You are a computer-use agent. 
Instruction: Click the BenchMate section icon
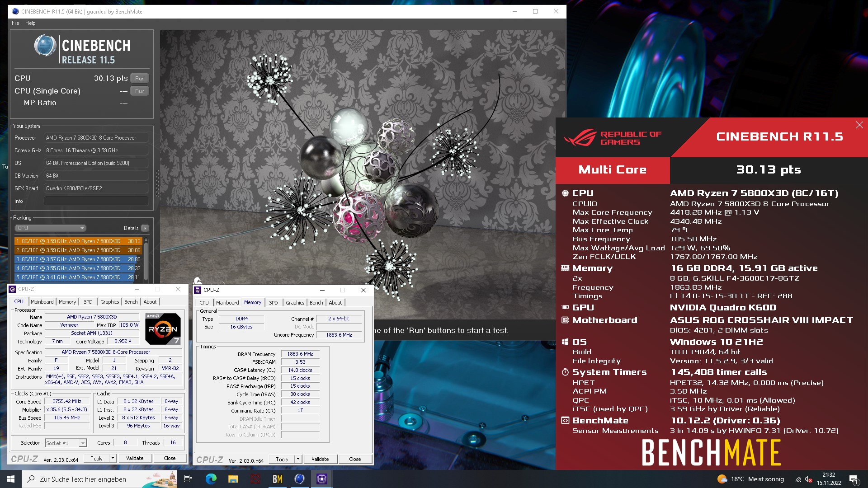(x=565, y=421)
